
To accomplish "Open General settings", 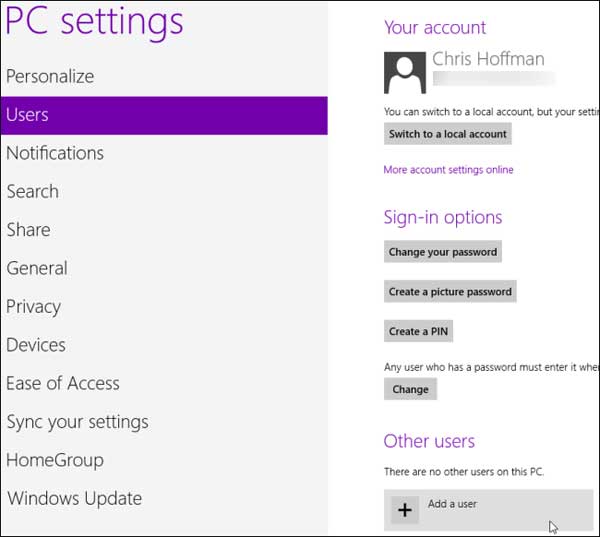I will click(37, 268).
